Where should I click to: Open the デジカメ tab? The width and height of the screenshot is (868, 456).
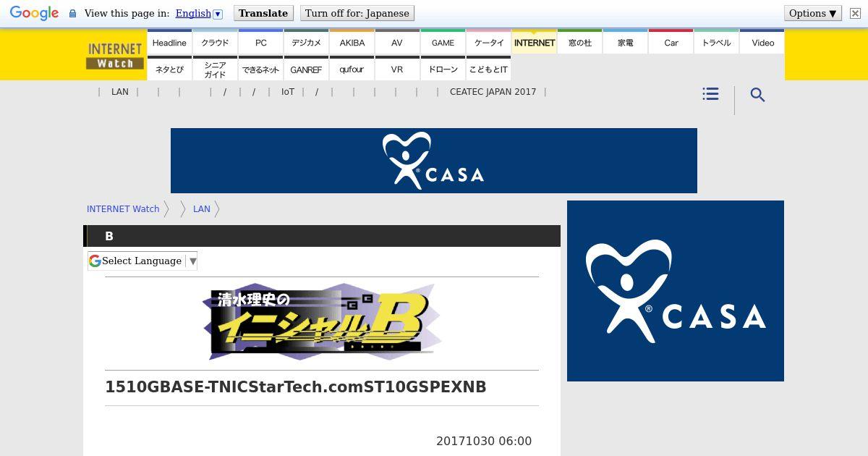pyautogui.click(x=306, y=42)
